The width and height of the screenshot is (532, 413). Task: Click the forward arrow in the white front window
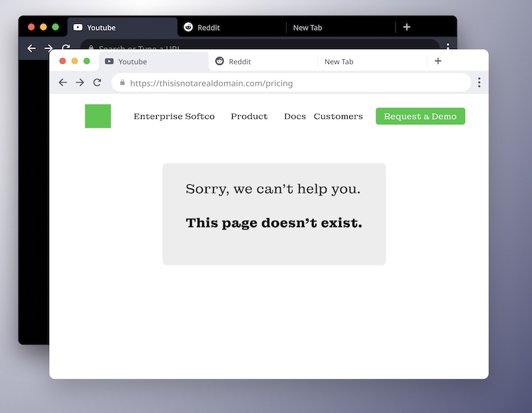(80, 82)
